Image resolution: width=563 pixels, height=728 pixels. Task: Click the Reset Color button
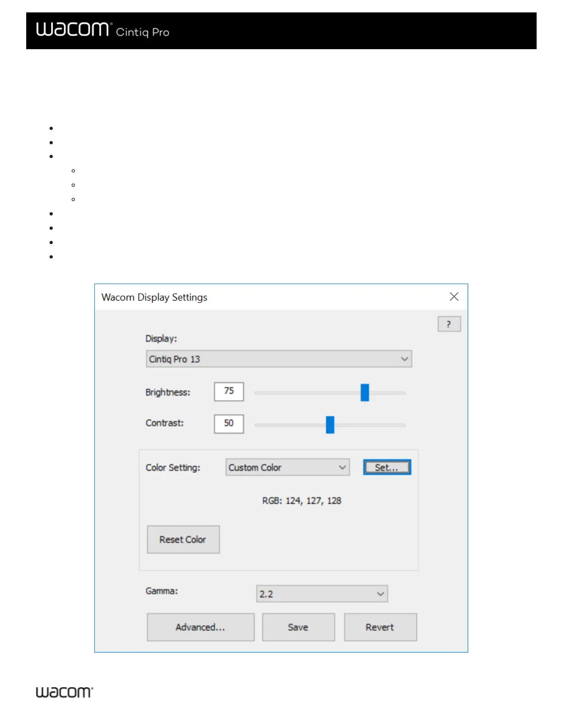183,540
